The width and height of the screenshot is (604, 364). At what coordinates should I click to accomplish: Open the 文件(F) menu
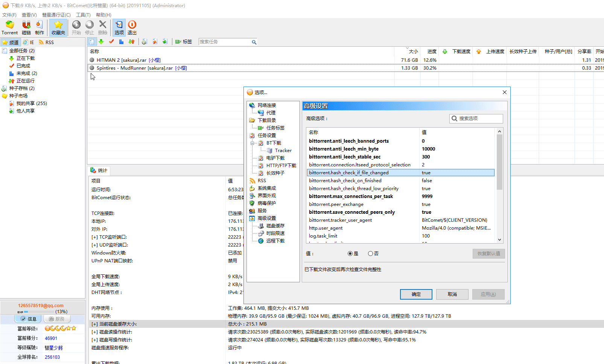tap(9, 15)
